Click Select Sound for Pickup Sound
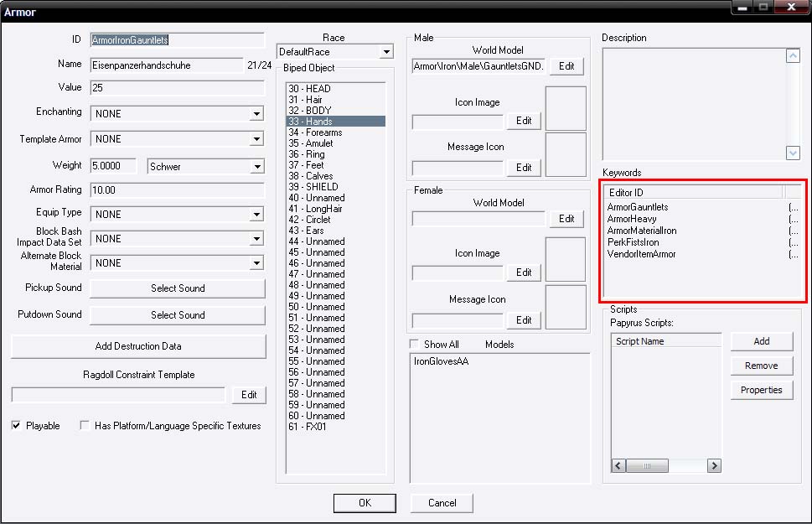The width and height of the screenshot is (812, 524). (178, 288)
